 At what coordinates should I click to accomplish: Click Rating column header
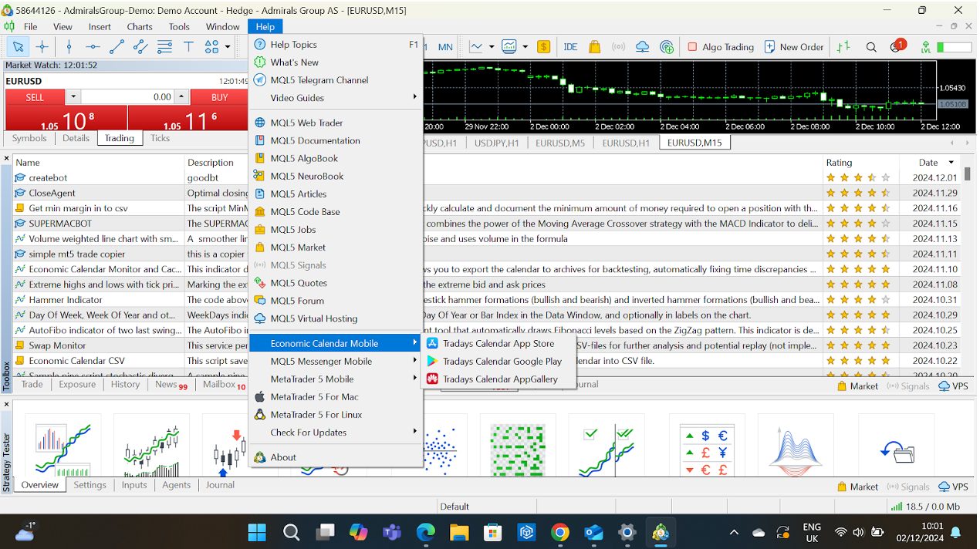839,163
